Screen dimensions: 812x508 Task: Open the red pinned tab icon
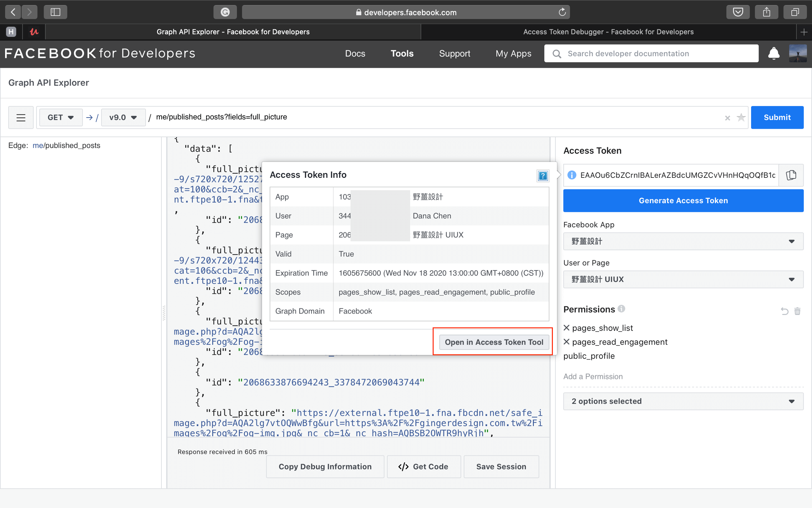coord(34,32)
